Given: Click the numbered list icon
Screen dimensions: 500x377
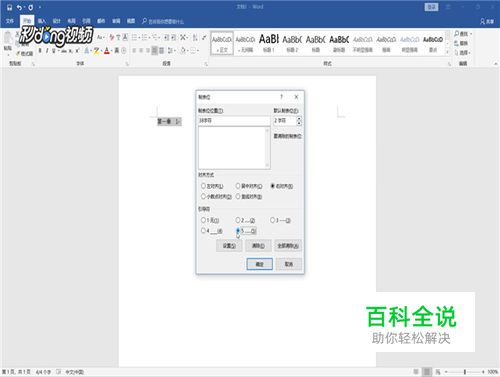Looking at the screenshot, I should (x=144, y=37).
